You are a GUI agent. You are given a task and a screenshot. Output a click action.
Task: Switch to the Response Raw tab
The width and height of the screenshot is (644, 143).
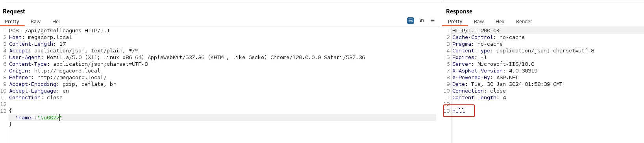click(x=479, y=22)
